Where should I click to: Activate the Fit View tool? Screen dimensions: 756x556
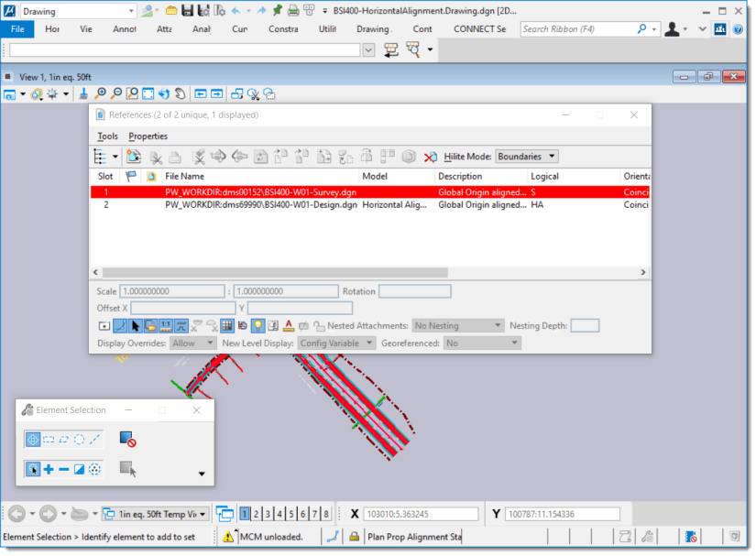[146, 93]
